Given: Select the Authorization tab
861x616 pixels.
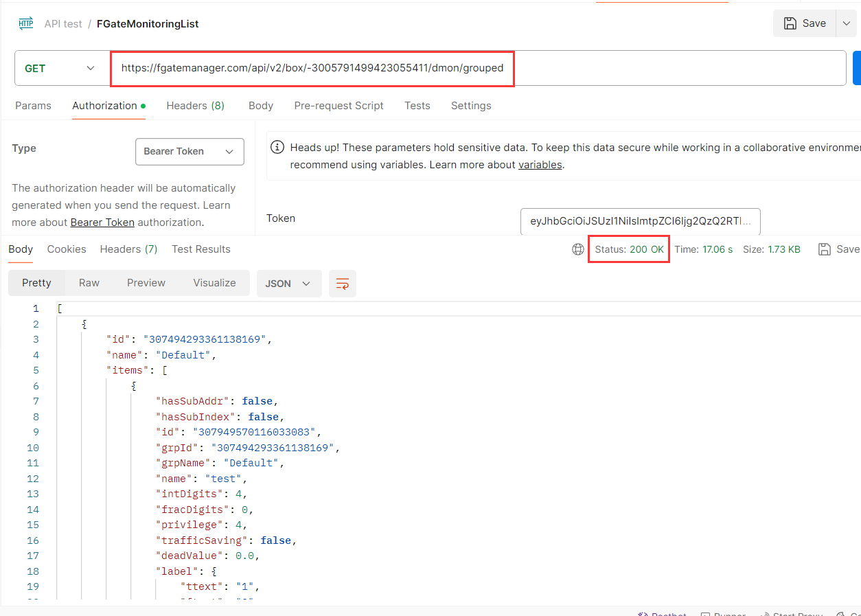Looking at the screenshot, I should coord(108,106).
